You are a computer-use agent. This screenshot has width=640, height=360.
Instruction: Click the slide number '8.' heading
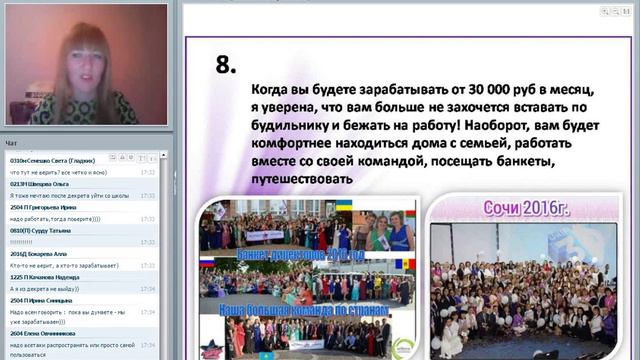(x=226, y=64)
